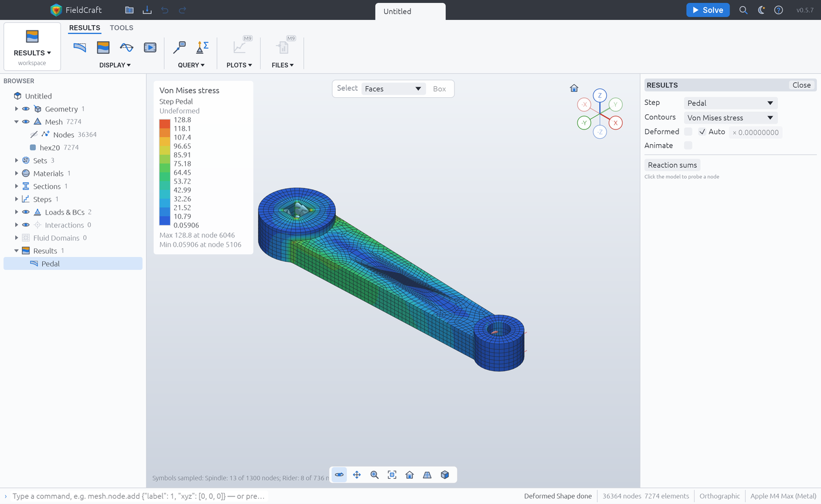Screen dimensions: 821x504
Task: Open the Select Faces dropdown
Action: coord(393,89)
